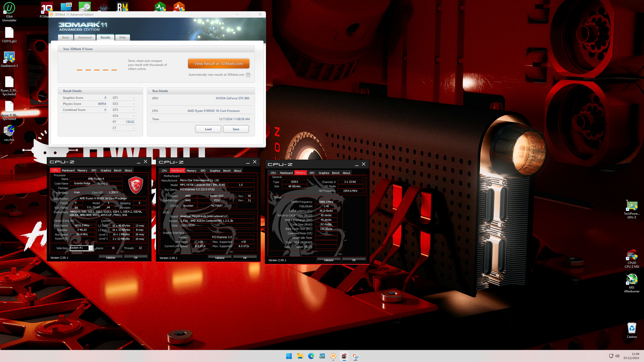Screen dimensions: 644x362
Task: Open the IObit Uninstaller desktop shortcut
Action: coord(9,12)
